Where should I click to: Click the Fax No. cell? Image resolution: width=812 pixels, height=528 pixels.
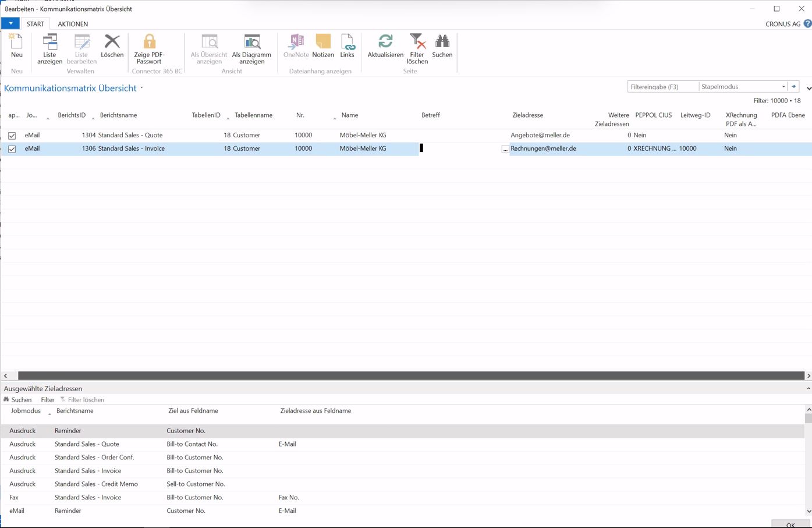[x=289, y=498]
